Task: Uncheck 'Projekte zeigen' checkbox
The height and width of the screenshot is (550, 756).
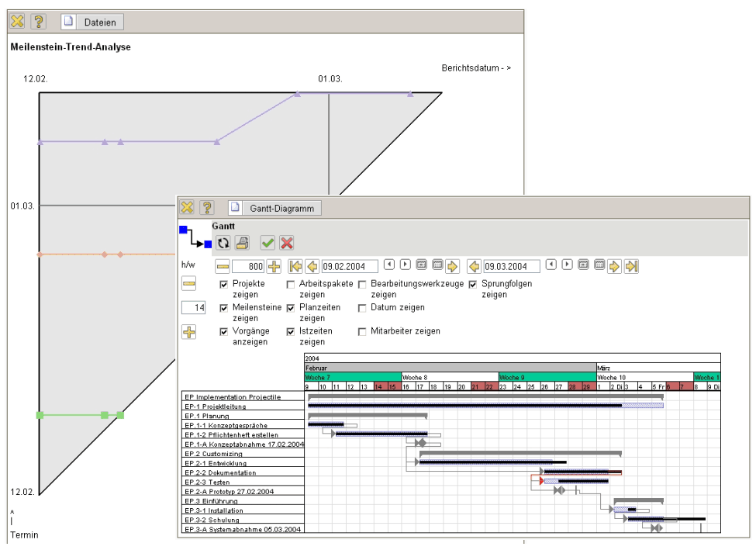Action: 224,285
